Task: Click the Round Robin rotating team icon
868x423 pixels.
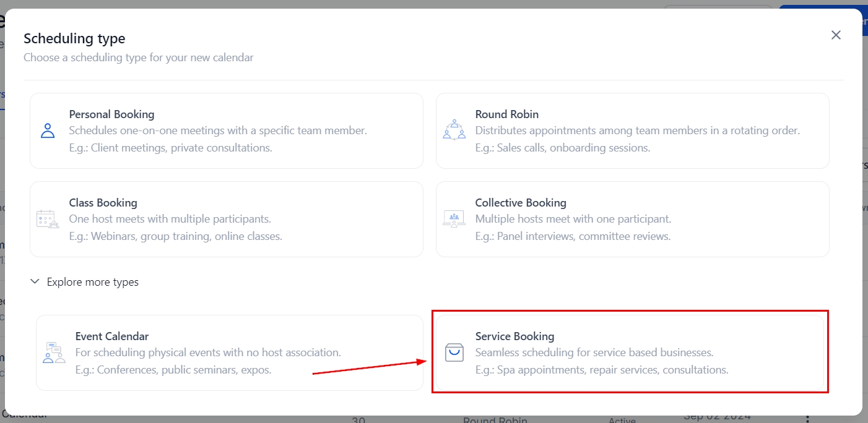Action: coord(454,130)
